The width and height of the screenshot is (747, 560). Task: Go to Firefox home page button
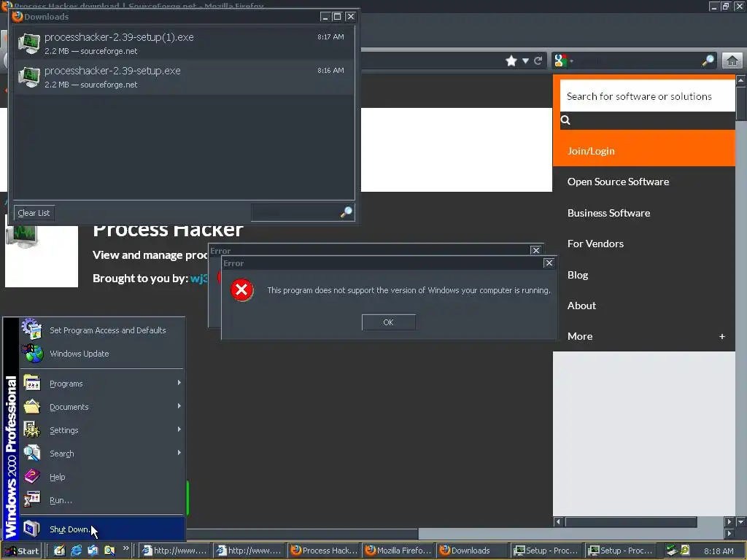click(x=732, y=61)
